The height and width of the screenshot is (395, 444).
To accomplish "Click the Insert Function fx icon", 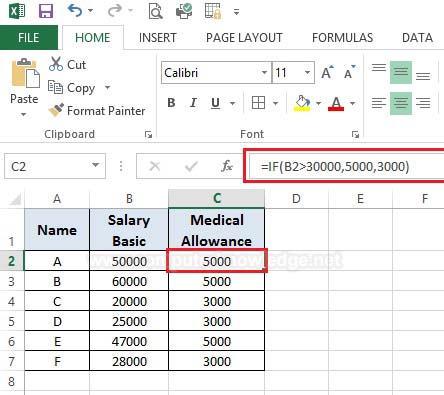I will click(227, 166).
